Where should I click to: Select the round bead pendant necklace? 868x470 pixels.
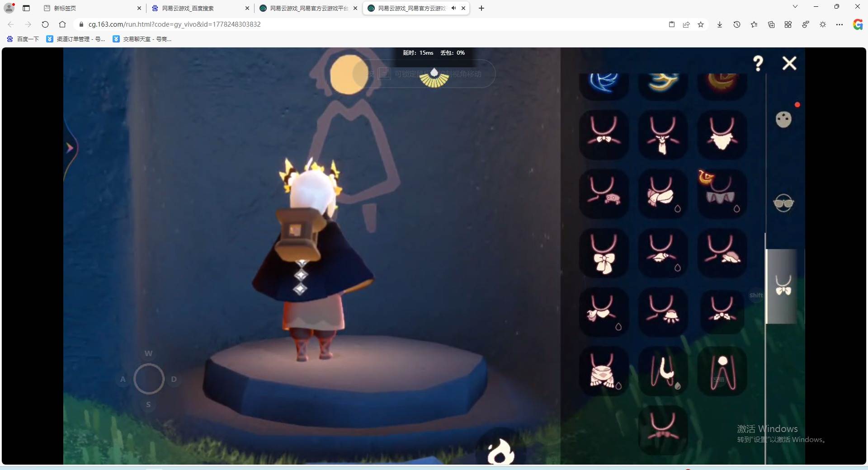click(x=722, y=371)
